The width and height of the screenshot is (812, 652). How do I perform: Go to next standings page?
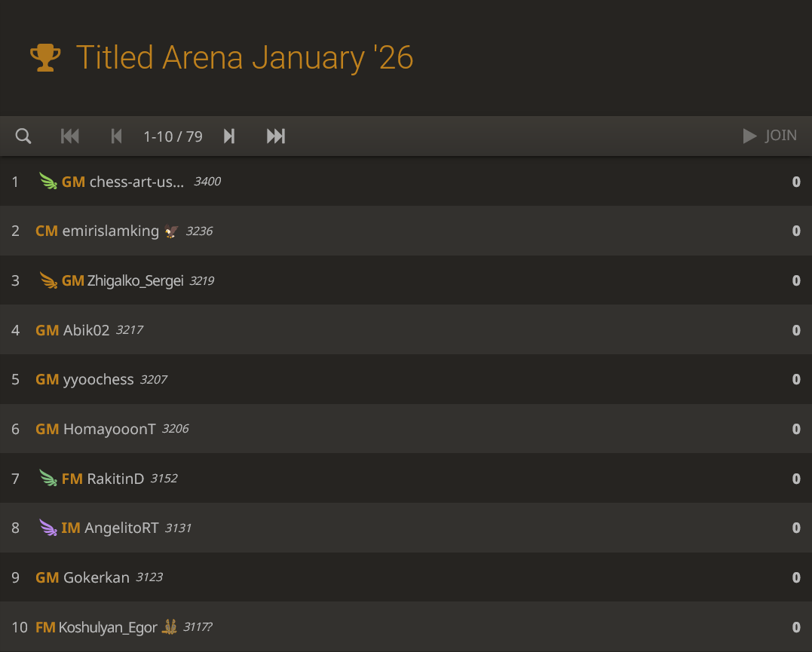point(229,136)
